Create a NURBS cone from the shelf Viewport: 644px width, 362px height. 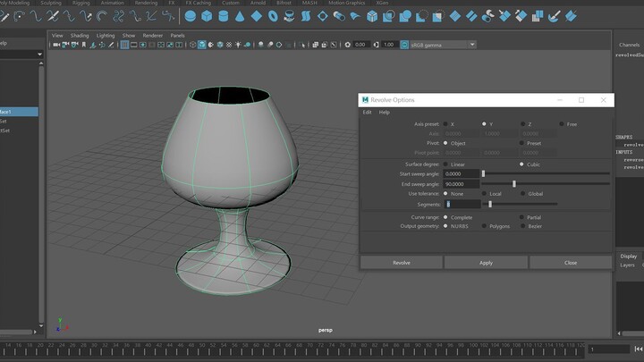240,16
